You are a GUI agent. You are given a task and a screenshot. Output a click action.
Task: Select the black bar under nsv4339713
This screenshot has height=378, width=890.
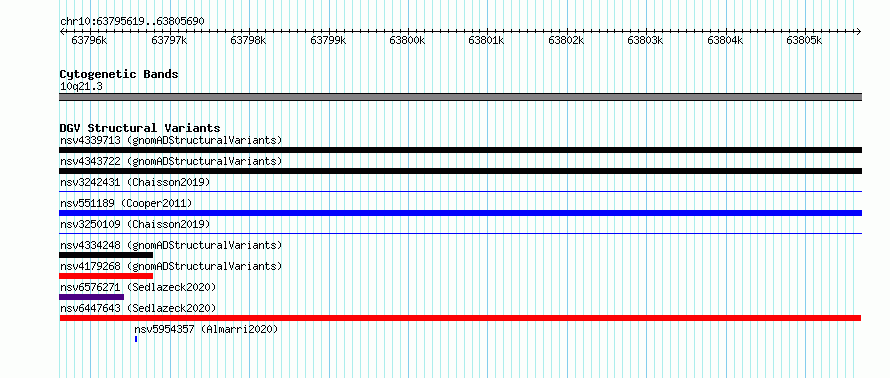click(460, 150)
